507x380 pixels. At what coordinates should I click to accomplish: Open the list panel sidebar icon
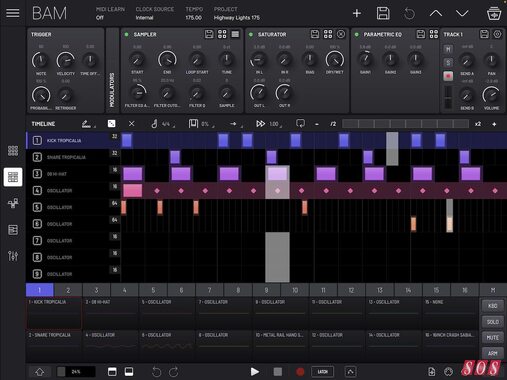(x=13, y=229)
